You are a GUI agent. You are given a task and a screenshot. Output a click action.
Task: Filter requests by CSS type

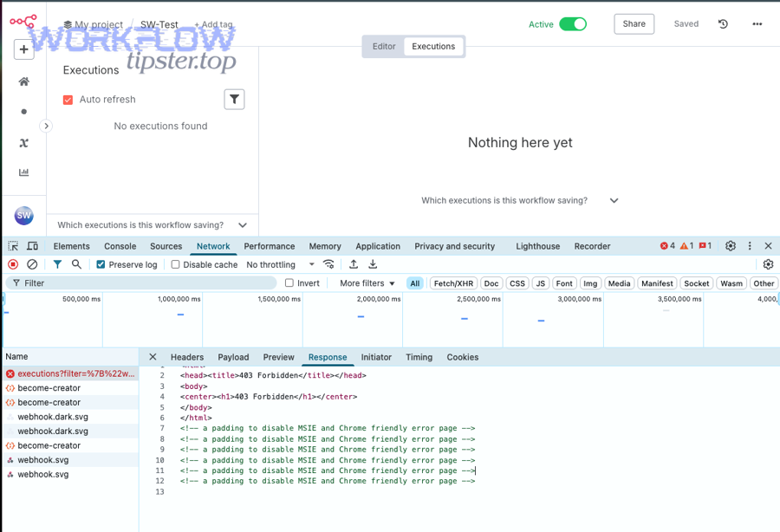517,283
